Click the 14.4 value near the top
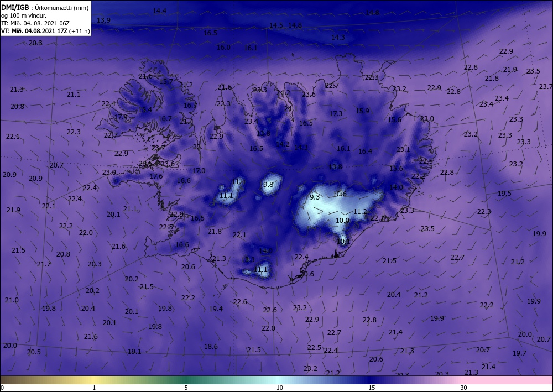The height and width of the screenshot is (392, 553). (159, 11)
